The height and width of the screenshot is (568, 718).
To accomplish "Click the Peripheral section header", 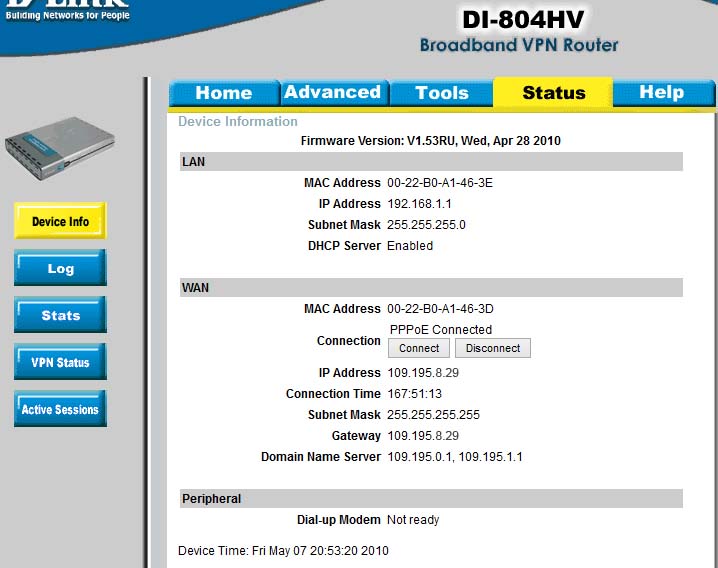I will (431, 499).
